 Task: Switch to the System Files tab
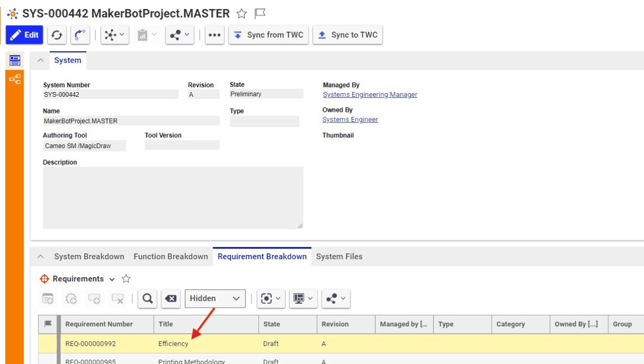pyautogui.click(x=339, y=257)
